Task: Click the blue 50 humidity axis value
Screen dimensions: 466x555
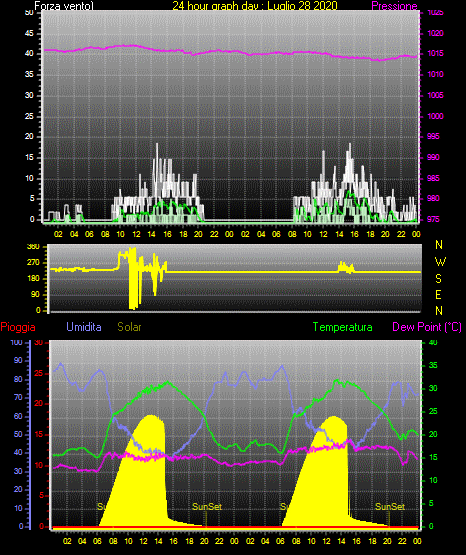Action: click(18, 434)
